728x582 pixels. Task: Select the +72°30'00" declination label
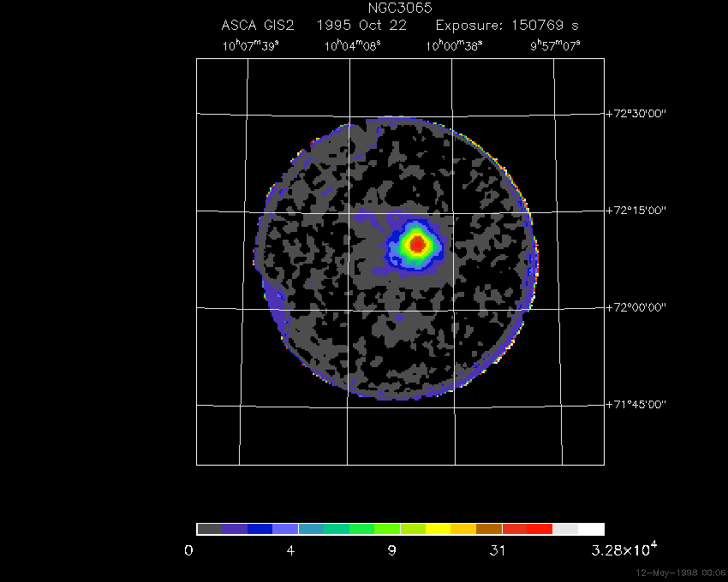pyautogui.click(x=636, y=114)
